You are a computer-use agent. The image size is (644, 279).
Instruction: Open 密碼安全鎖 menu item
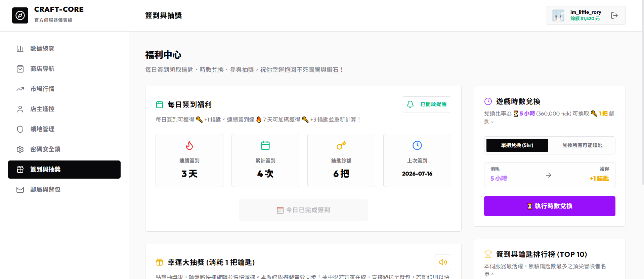point(64,149)
